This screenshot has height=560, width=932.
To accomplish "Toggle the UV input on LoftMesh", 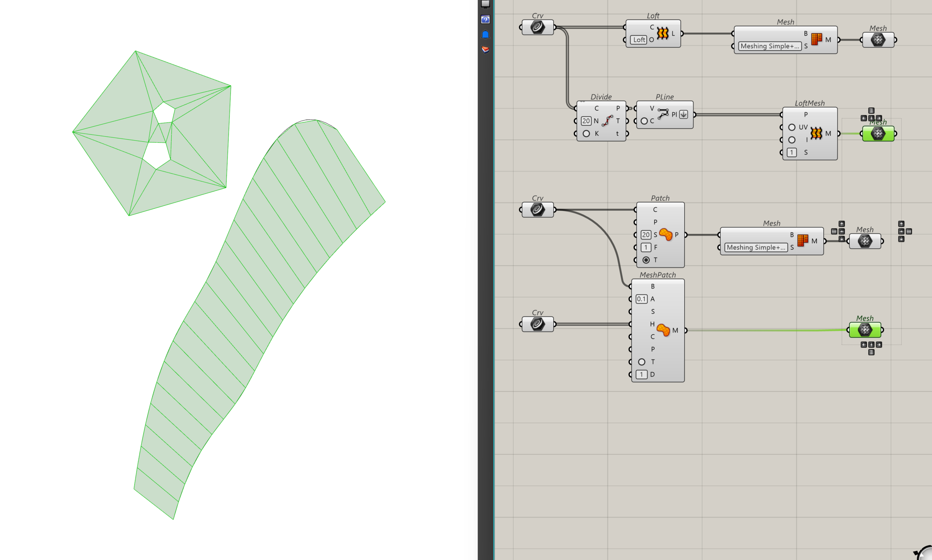I will pos(792,127).
